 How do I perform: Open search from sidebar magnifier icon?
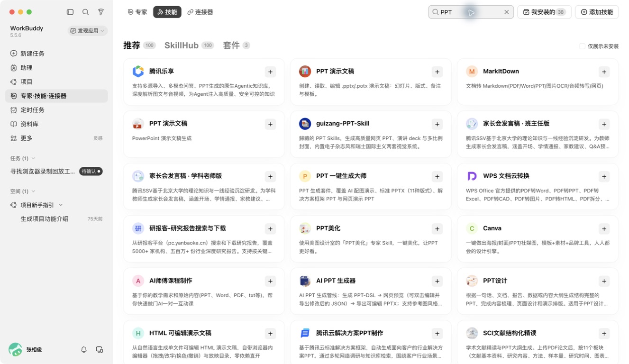85,12
